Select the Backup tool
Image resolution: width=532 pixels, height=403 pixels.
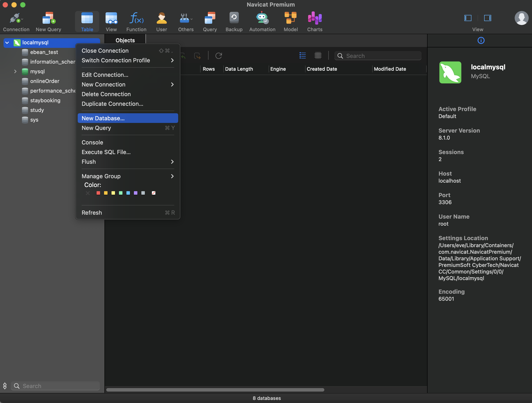pyautogui.click(x=234, y=21)
